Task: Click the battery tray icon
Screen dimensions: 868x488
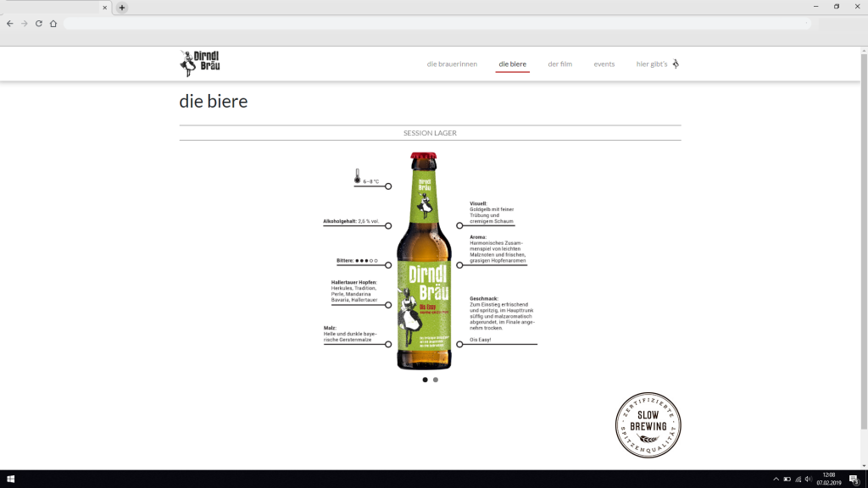Action: tap(787, 480)
